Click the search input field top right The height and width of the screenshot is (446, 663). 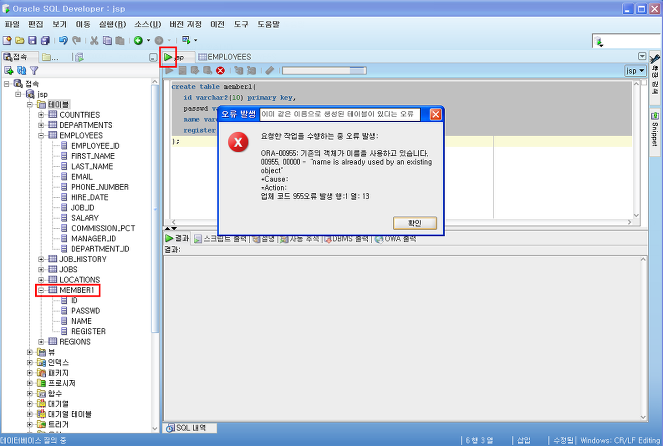coord(627,41)
